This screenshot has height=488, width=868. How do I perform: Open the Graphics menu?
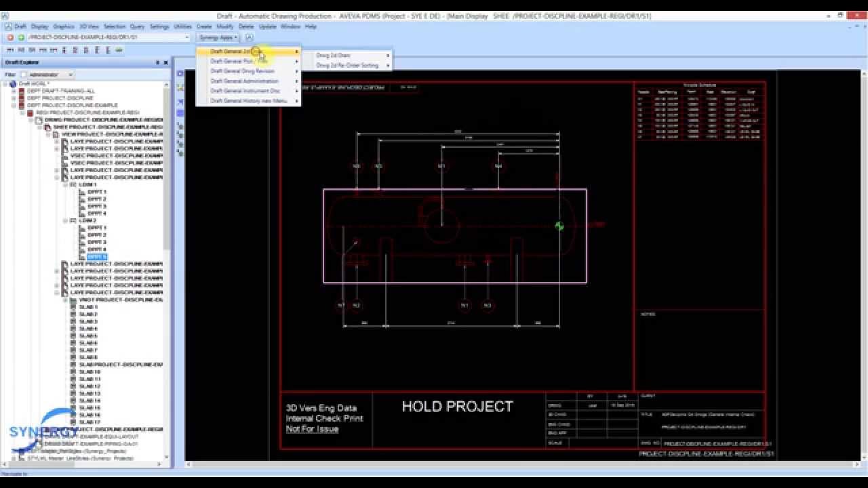tap(63, 26)
